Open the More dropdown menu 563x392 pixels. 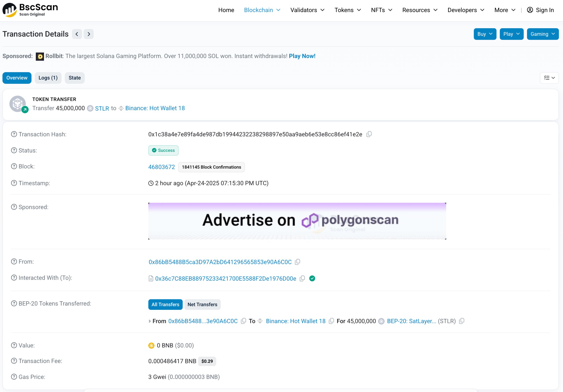coord(505,10)
